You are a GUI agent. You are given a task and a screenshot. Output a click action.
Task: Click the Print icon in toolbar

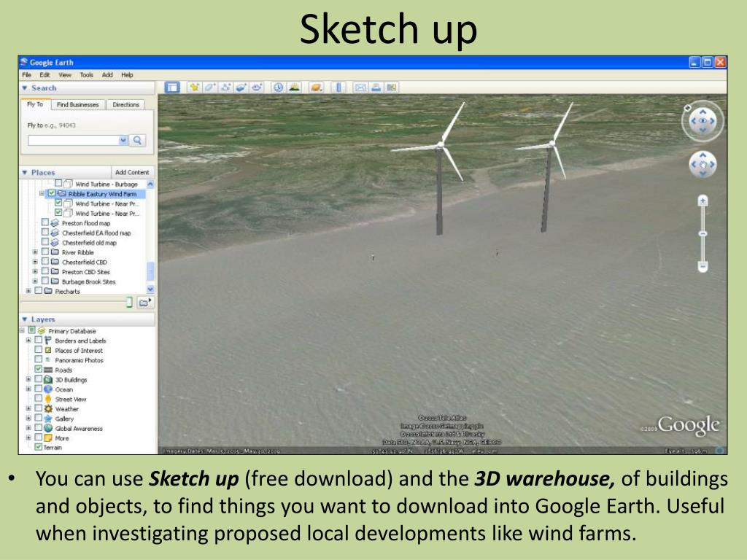[x=376, y=87]
